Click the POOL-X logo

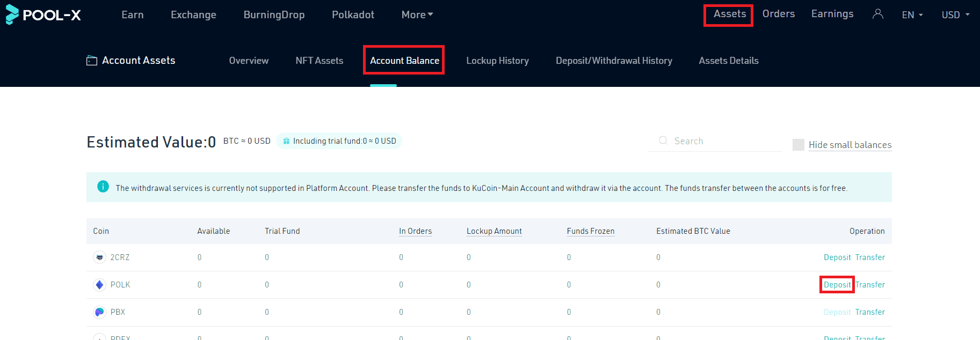click(43, 14)
